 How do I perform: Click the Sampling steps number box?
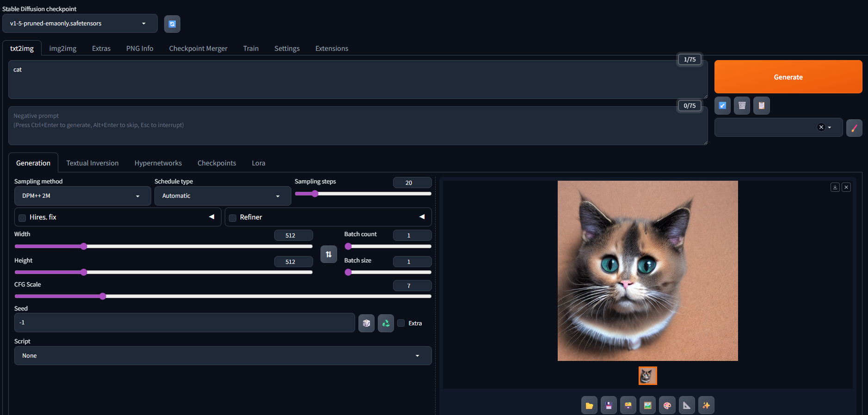click(x=412, y=183)
